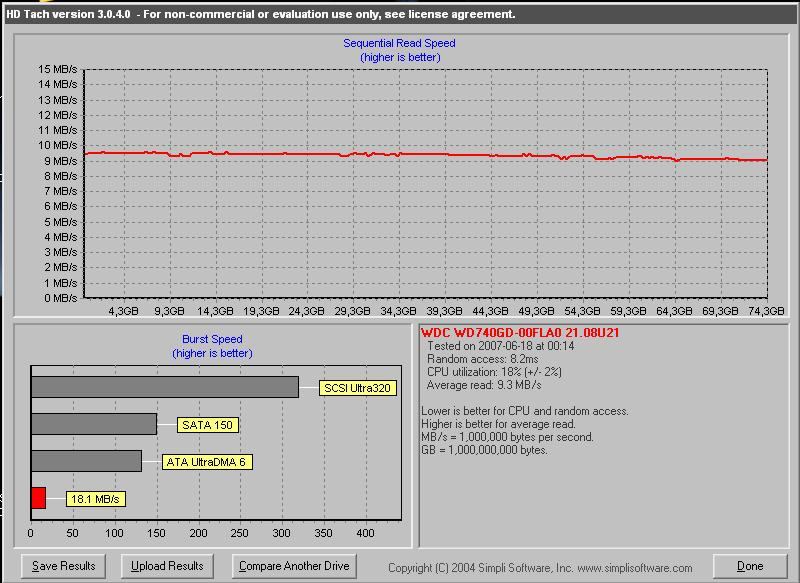The height and width of the screenshot is (583, 800).
Task: Select the SATA 150 yellow label
Action: pos(208,425)
